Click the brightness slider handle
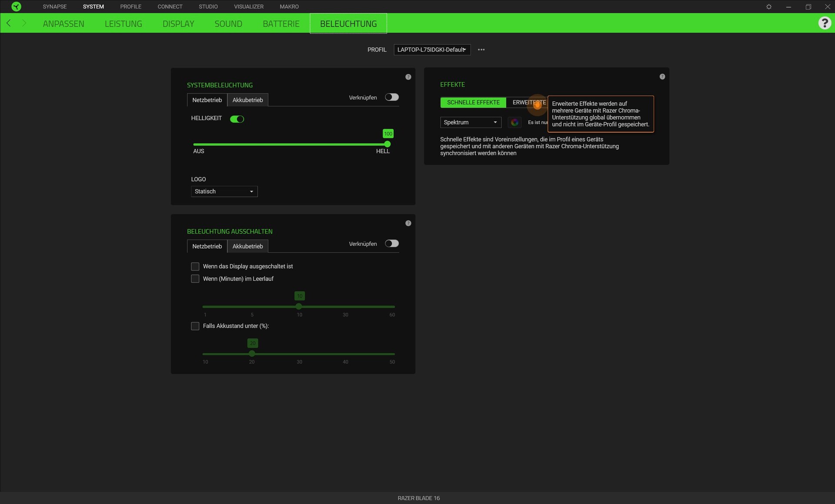 pos(387,144)
